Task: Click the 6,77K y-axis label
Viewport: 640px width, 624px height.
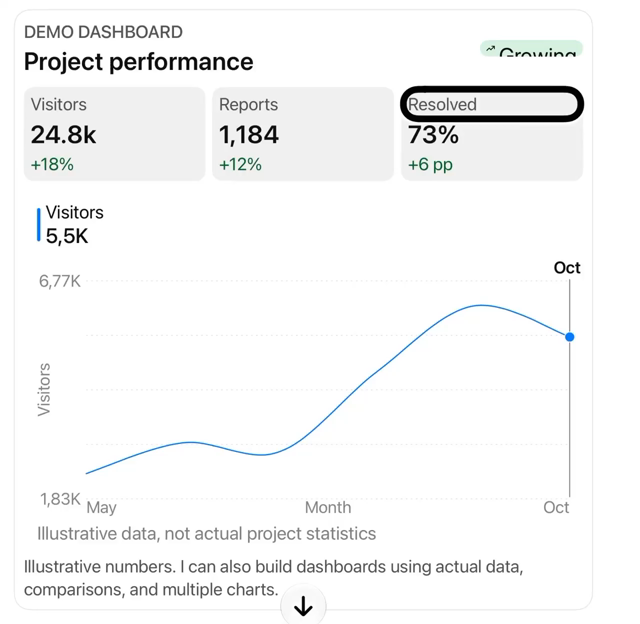Action: [x=60, y=282]
